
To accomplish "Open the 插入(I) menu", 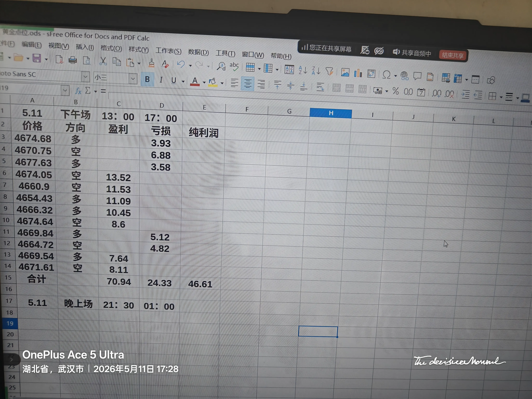I will coord(85,47).
